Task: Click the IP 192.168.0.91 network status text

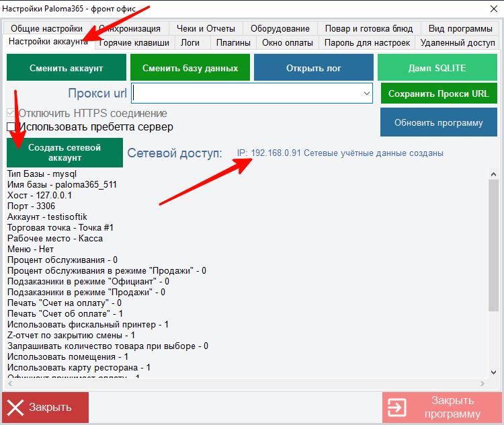Action: [x=340, y=153]
